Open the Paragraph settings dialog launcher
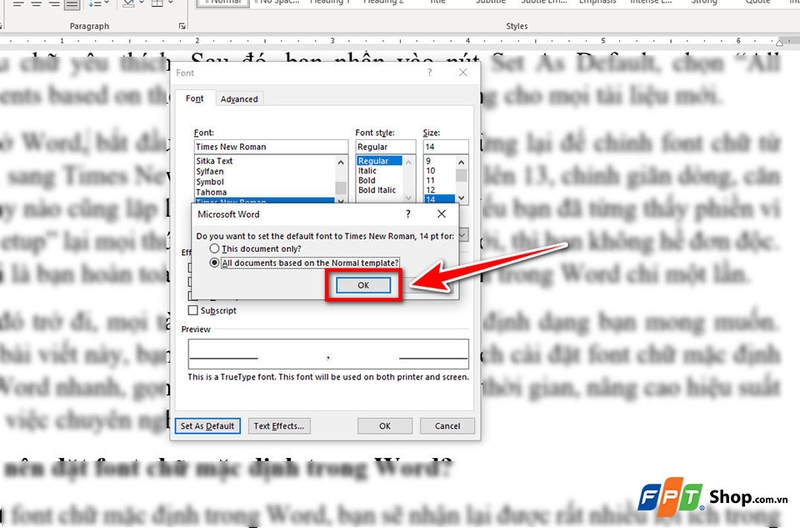 coord(182,26)
